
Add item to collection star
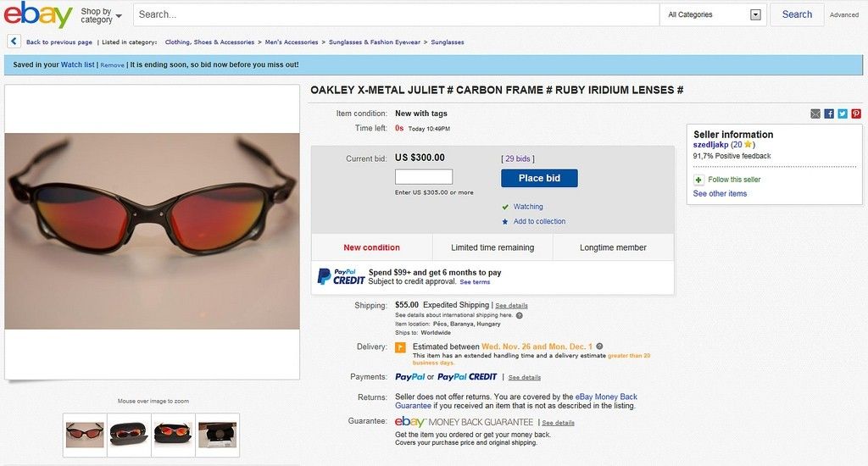(x=505, y=221)
